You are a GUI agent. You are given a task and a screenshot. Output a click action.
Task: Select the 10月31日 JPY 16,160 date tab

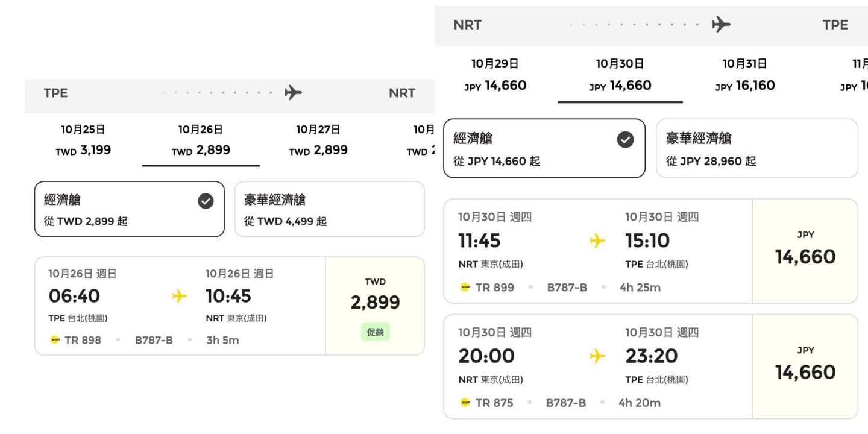tap(745, 75)
